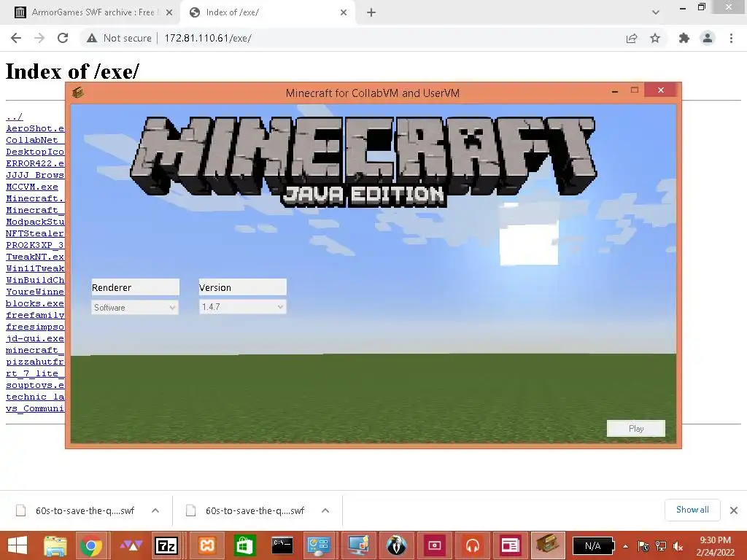Open the jd-gui.exe link
Viewport: 747px width, 560px height.
point(35,338)
